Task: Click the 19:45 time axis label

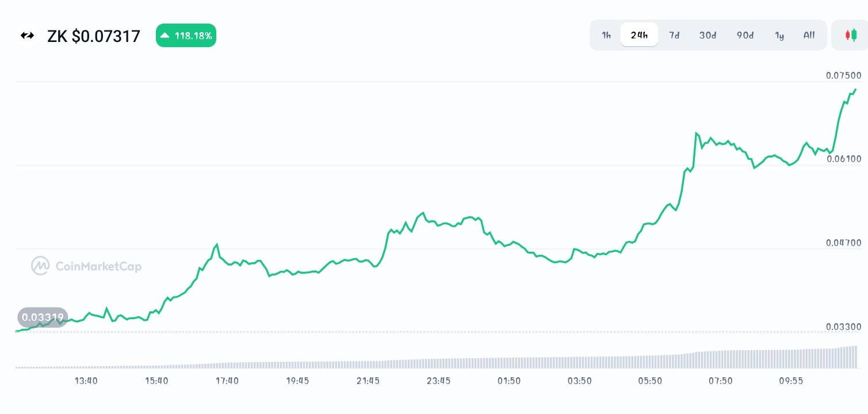Action: click(x=297, y=381)
